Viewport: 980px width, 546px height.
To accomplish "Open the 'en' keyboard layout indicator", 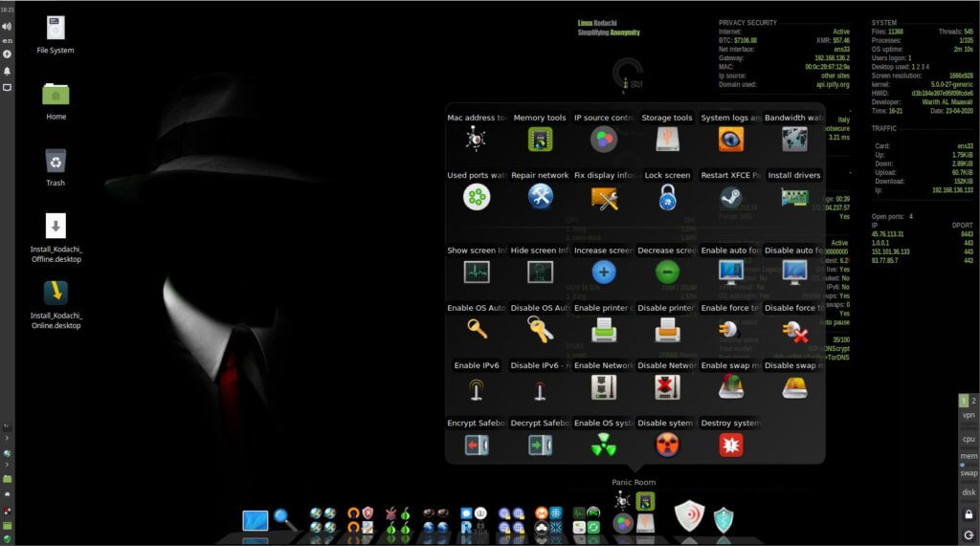I will tap(7, 41).
